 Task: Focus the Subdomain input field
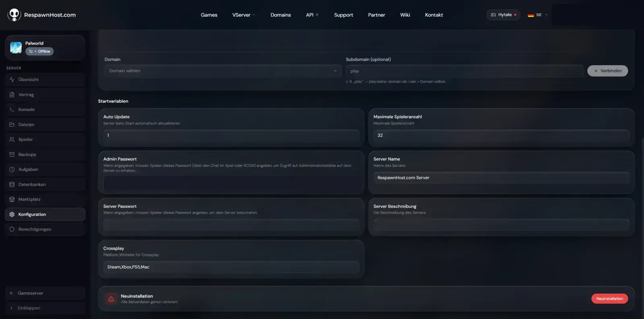(x=464, y=71)
